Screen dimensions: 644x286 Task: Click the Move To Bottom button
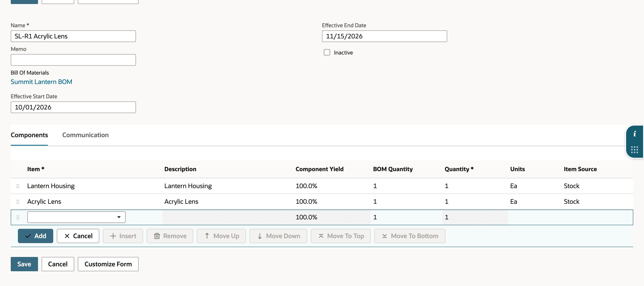tap(410, 236)
